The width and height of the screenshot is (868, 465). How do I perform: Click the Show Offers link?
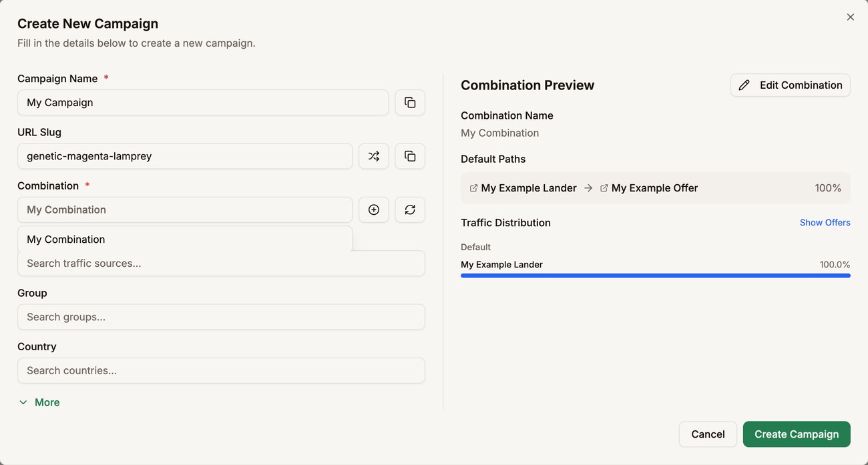[x=825, y=223]
